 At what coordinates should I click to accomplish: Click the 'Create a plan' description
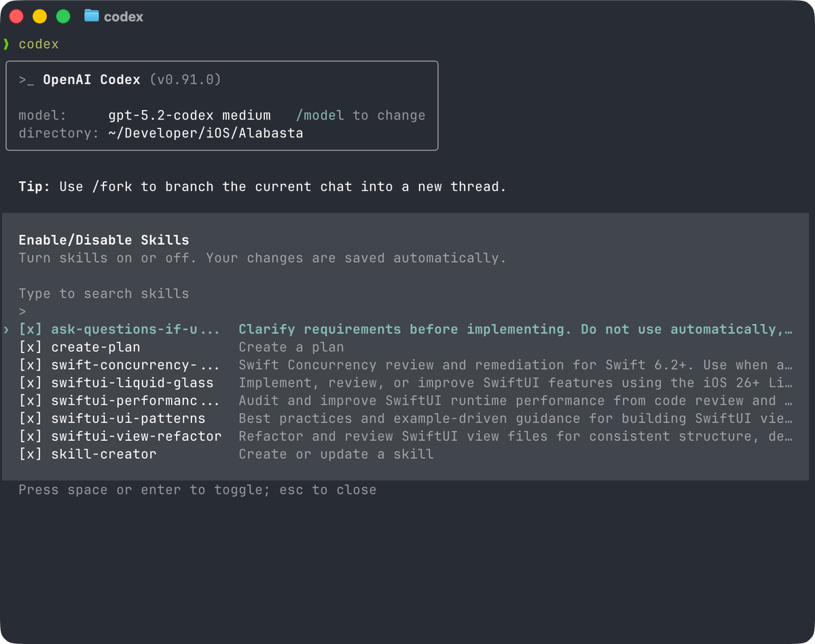(x=291, y=347)
